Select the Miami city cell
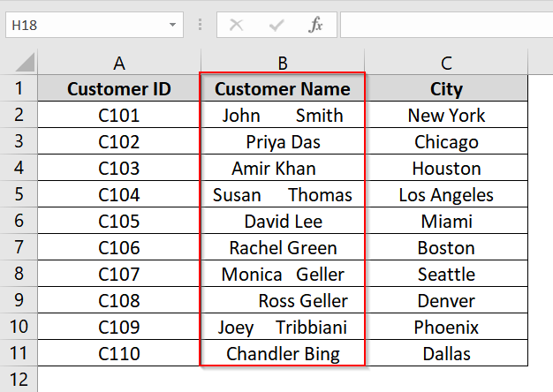The image size is (553, 392). point(446,221)
